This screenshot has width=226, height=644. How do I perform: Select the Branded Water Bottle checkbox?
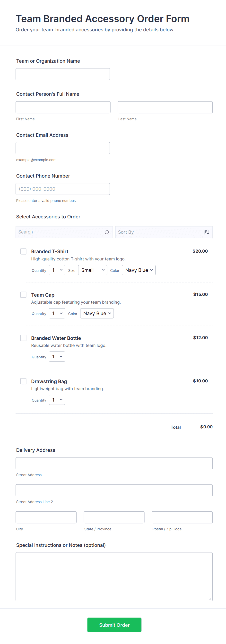24,338
